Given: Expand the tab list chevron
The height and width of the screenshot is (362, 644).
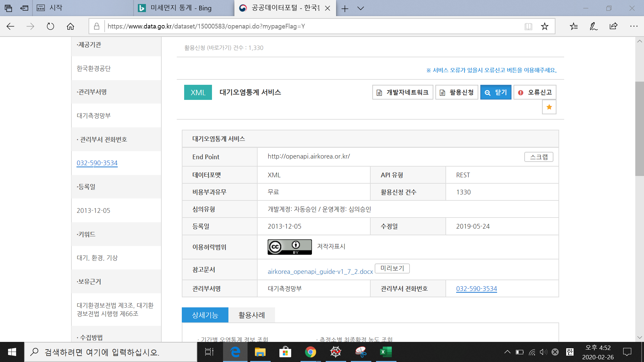Looking at the screenshot, I should coord(361,8).
